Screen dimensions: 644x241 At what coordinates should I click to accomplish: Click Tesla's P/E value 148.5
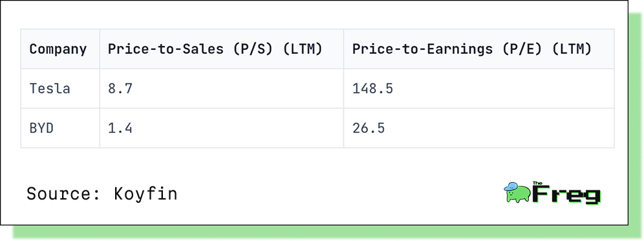pyautogui.click(x=372, y=88)
